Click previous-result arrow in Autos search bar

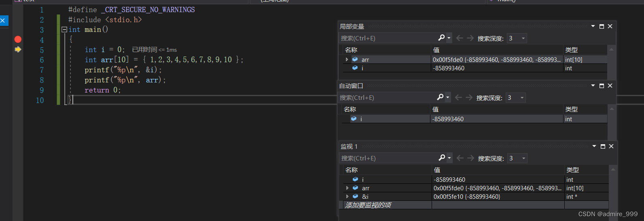point(458,97)
